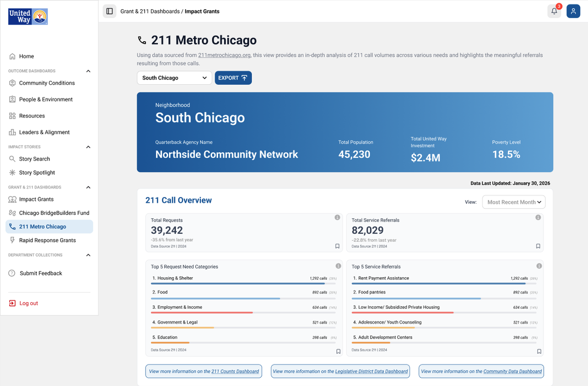588x386 pixels.
Task: Click Log out text
Action: click(28, 303)
